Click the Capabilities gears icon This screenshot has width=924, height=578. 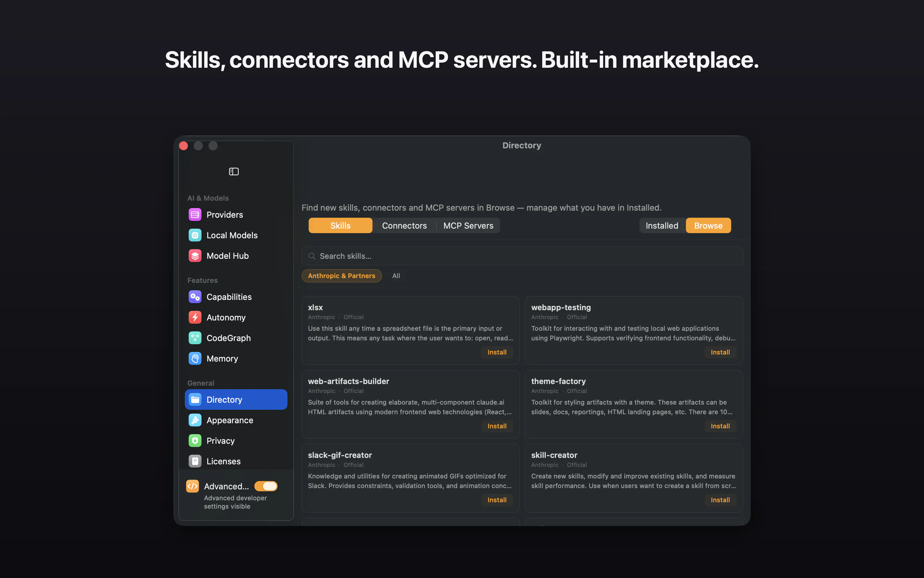(x=195, y=297)
